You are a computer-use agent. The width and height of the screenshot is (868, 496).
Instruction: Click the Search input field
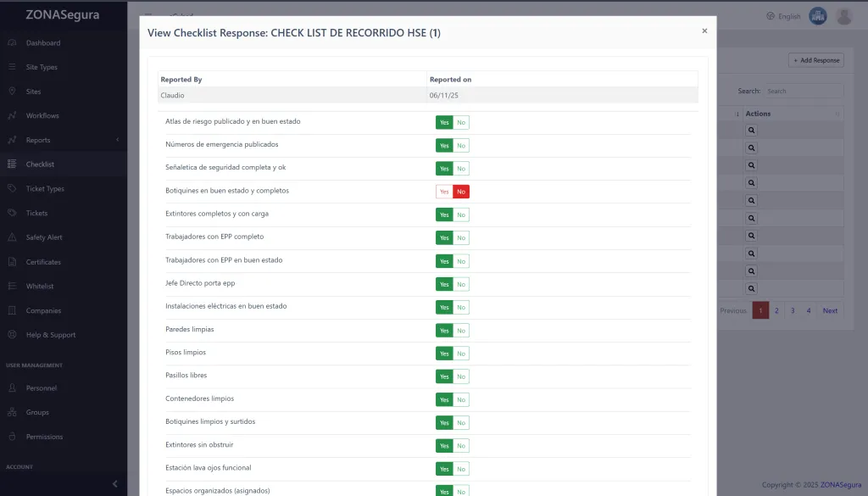tap(802, 91)
